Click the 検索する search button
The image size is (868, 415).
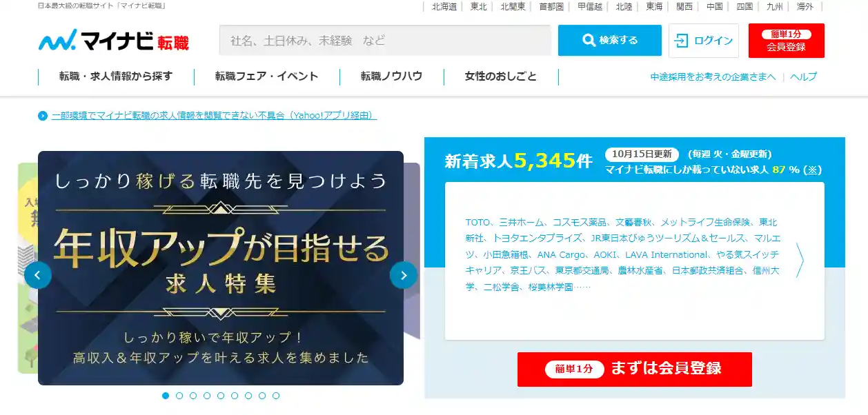pyautogui.click(x=610, y=40)
